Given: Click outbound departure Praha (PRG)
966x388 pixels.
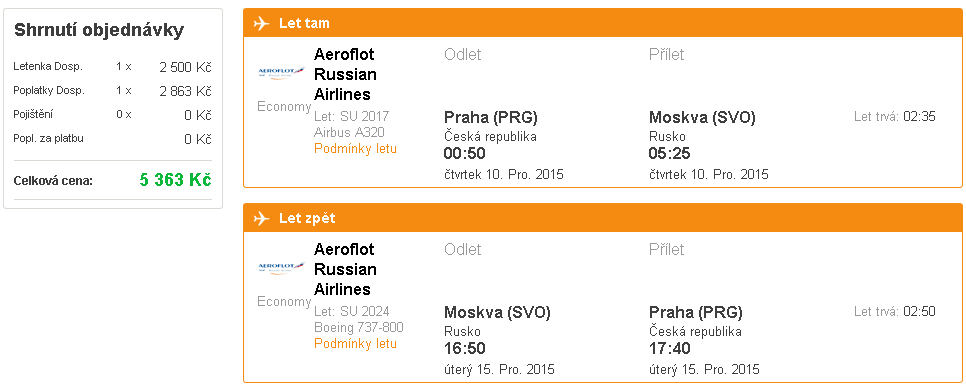Looking at the screenshot, I should tap(491, 117).
